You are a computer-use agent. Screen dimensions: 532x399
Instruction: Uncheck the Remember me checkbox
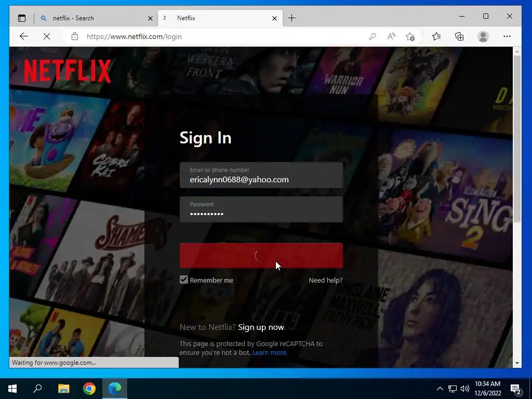click(183, 280)
